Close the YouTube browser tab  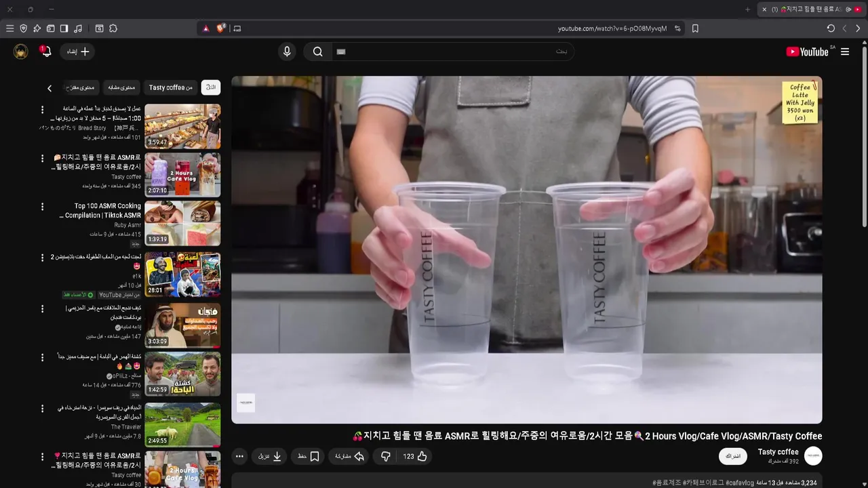click(x=764, y=9)
